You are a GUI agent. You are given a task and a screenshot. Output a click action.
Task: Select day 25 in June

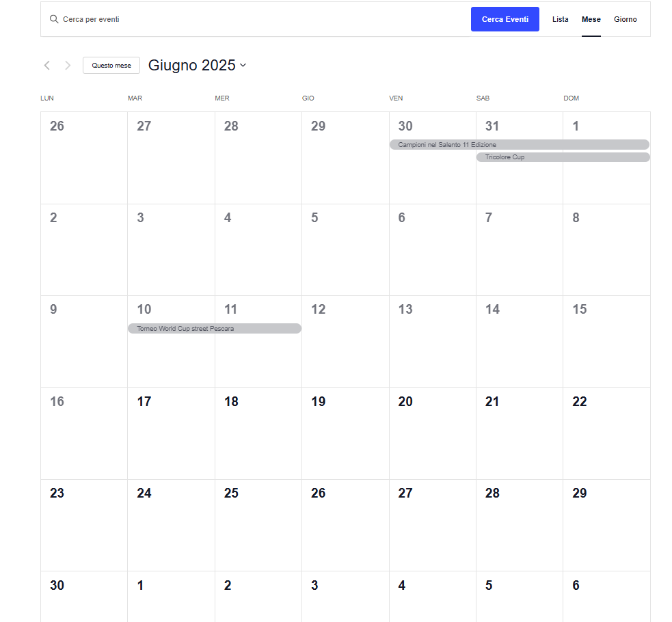(231, 493)
